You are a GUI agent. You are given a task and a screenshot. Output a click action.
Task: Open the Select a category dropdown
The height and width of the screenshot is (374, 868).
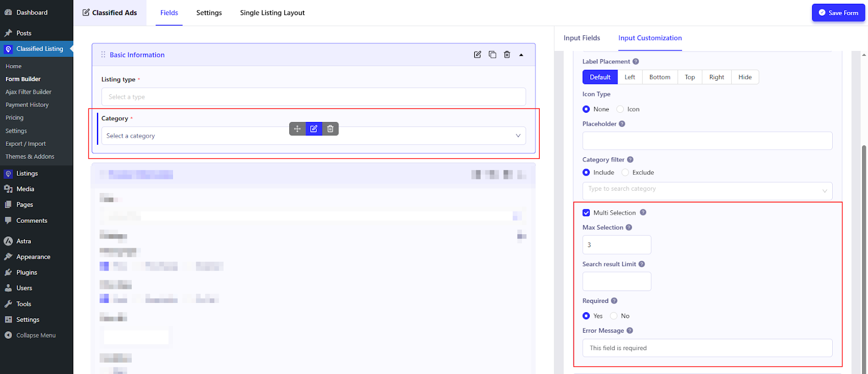pyautogui.click(x=314, y=136)
